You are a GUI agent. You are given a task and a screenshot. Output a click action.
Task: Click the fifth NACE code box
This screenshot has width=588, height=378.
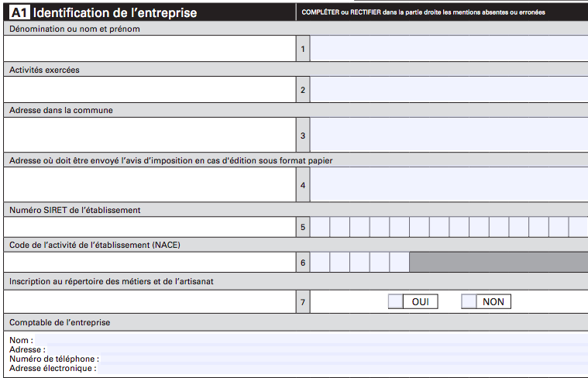(x=399, y=263)
